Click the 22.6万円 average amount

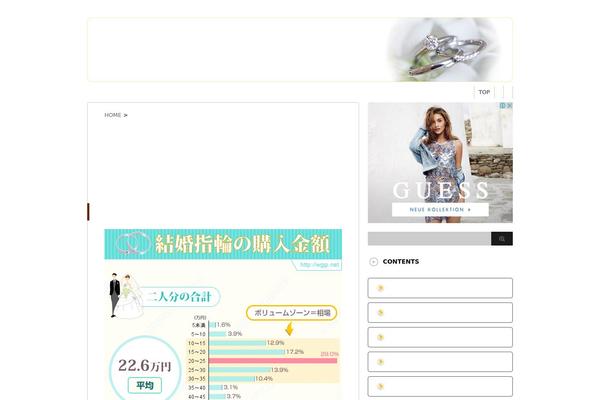144,366
